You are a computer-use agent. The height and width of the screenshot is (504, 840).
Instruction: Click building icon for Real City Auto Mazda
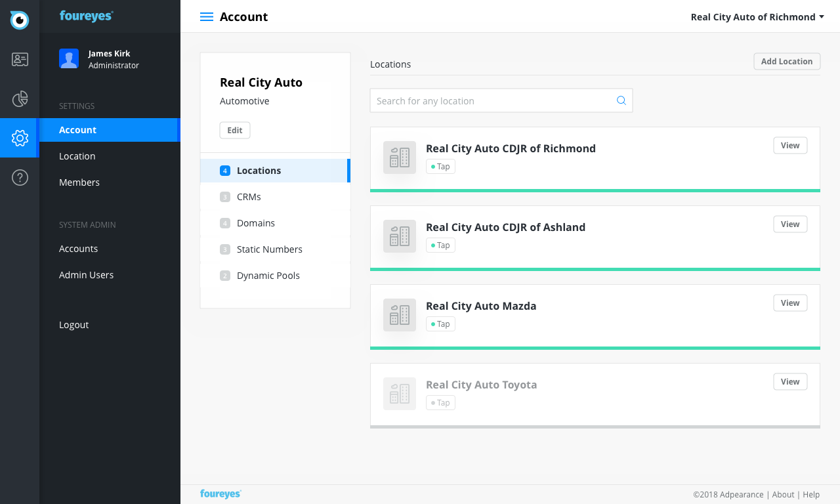pyautogui.click(x=400, y=315)
